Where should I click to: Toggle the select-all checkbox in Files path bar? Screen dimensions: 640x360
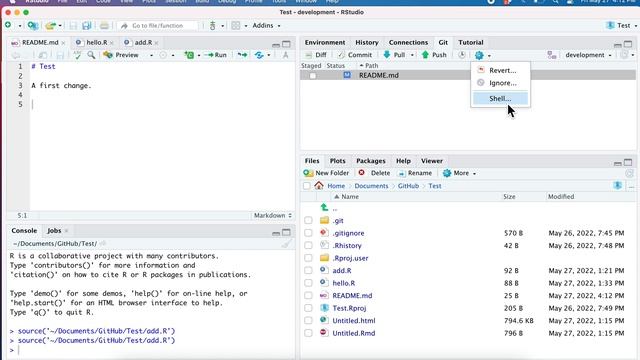tap(307, 186)
